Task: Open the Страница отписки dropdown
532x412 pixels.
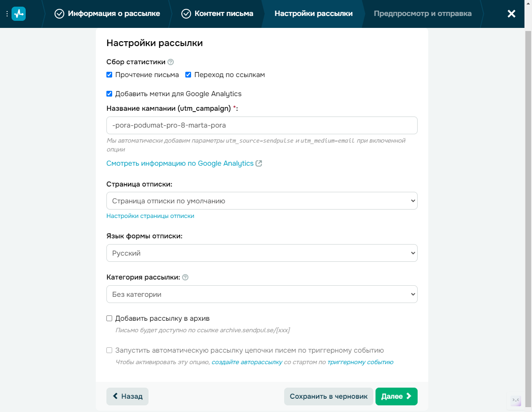Action: coord(262,201)
